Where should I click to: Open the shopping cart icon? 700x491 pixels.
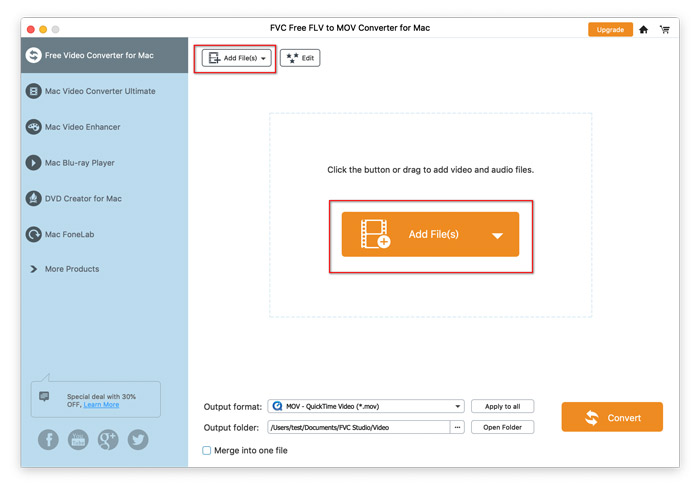tap(665, 29)
